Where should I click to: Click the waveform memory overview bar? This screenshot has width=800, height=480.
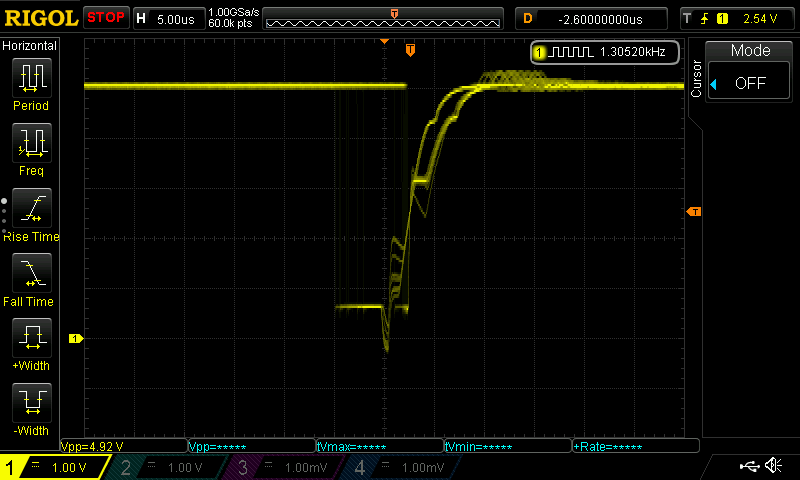tap(383, 19)
